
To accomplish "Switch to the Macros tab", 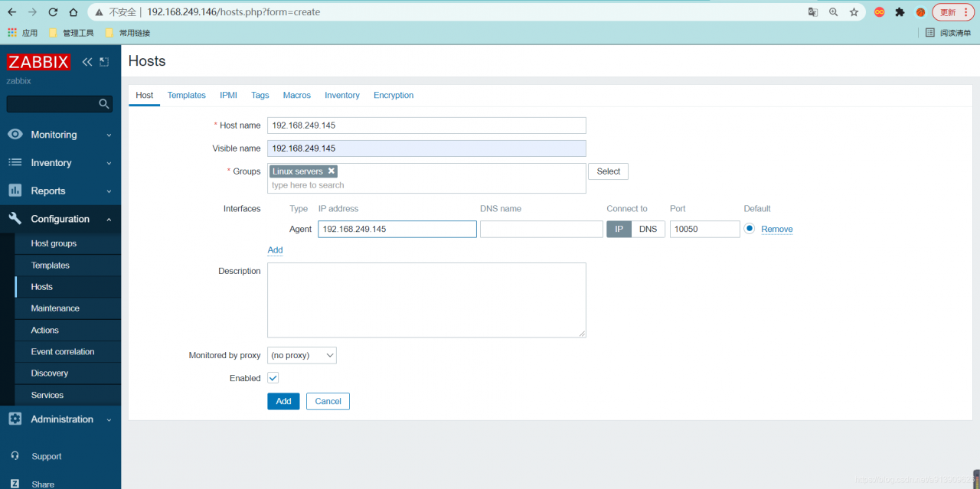I will click(x=297, y=95).
